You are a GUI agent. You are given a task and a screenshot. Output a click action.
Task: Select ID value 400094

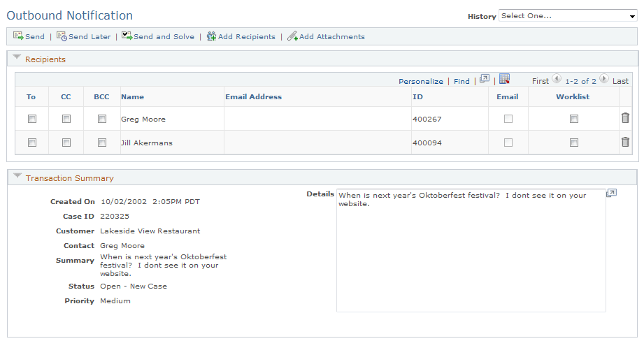427,143
